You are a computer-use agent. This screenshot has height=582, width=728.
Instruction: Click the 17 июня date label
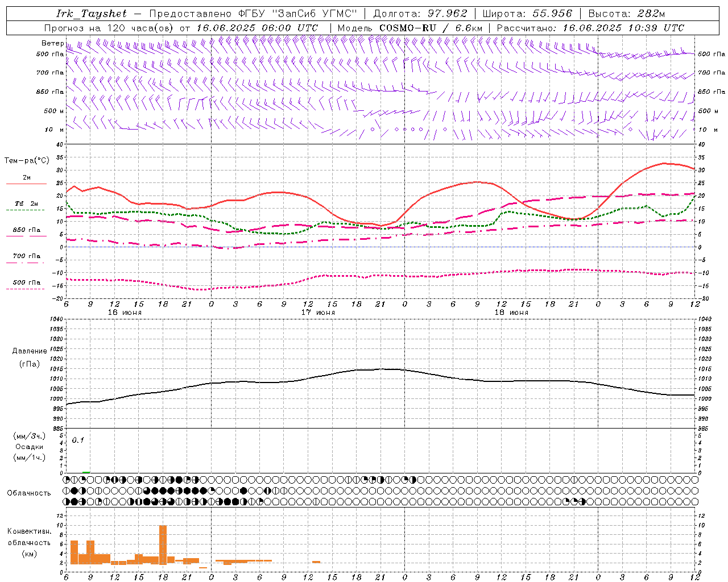click(x=318, y=313)
